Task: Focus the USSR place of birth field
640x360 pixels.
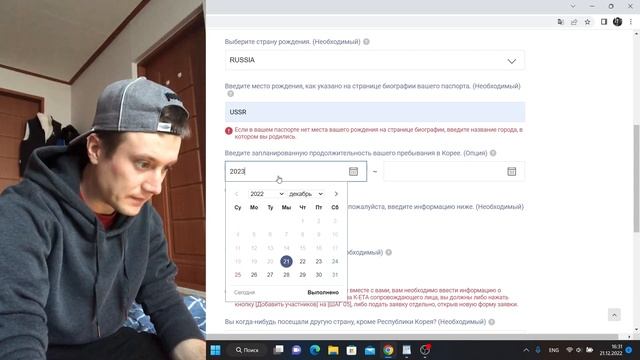Action: [375, 112]
